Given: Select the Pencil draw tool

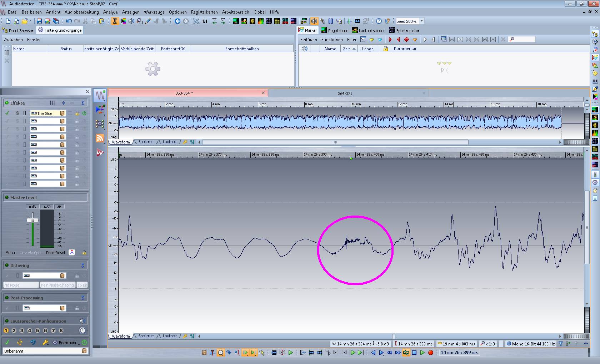Looking at the screenshot, I should [148, 21].
